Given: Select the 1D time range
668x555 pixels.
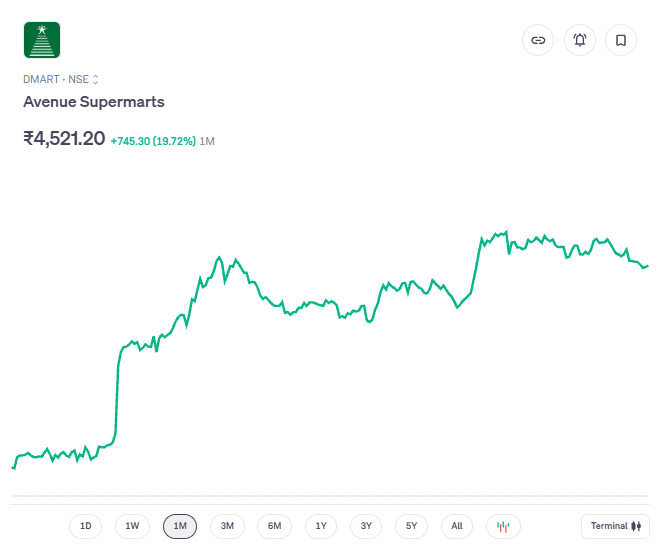Looking at the screenshot, I should point(85,526).
